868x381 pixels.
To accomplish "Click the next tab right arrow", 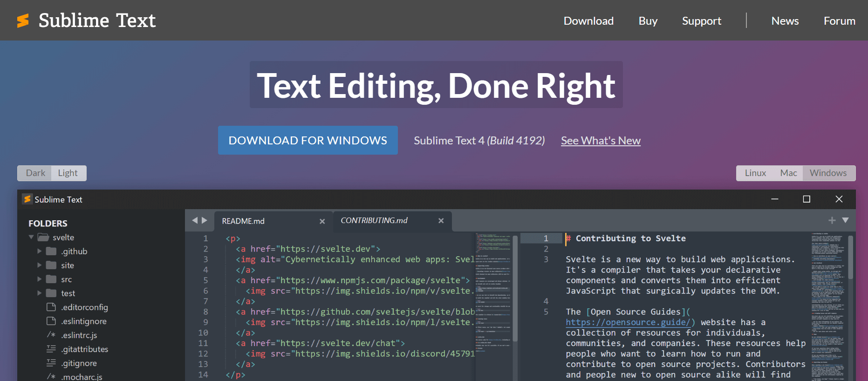I will pos(204,220).
